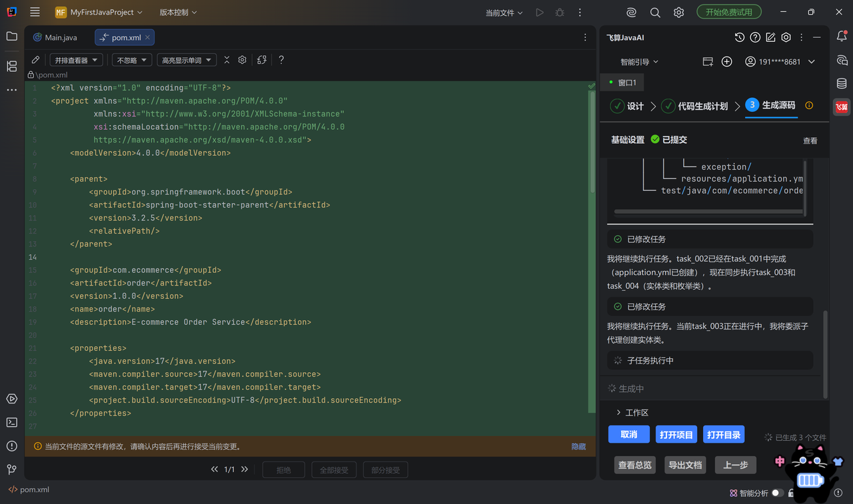Image resolution: width=853 pixels, height=504 pixels.
Task: Open the Database tool window
Action: pyautogui.click(x=842, y=84)
